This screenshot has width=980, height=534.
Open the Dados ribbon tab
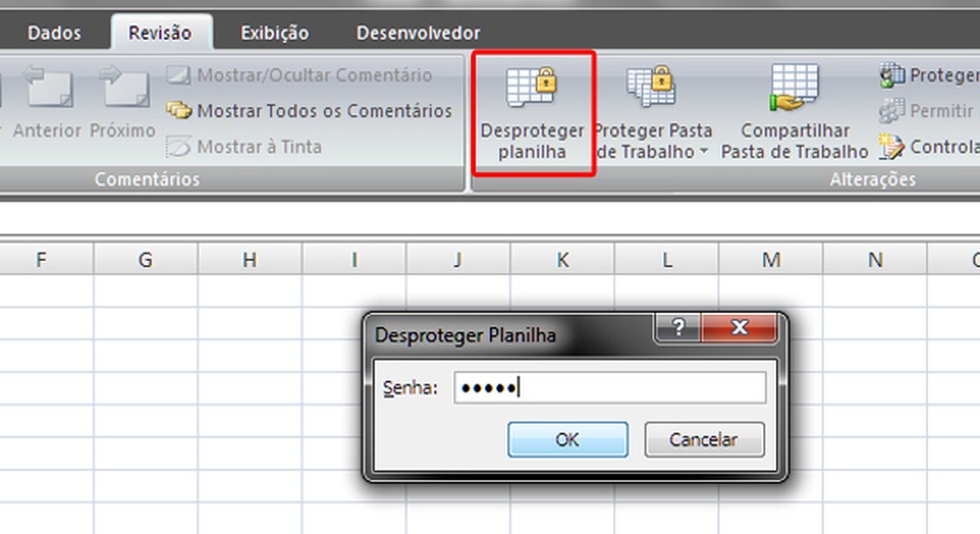point(54,33)
